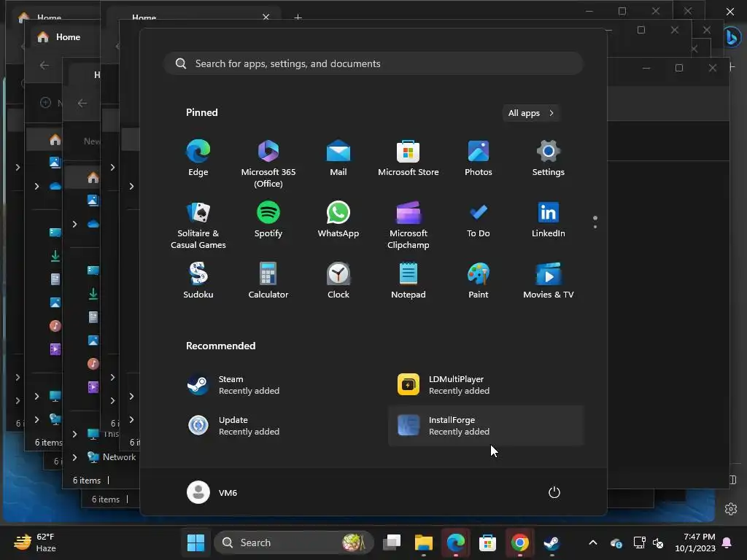Viewport: 747px width, 560px height.
Task: Select Network in File Explorer sidebar
Action: click(x=112, y=457)
